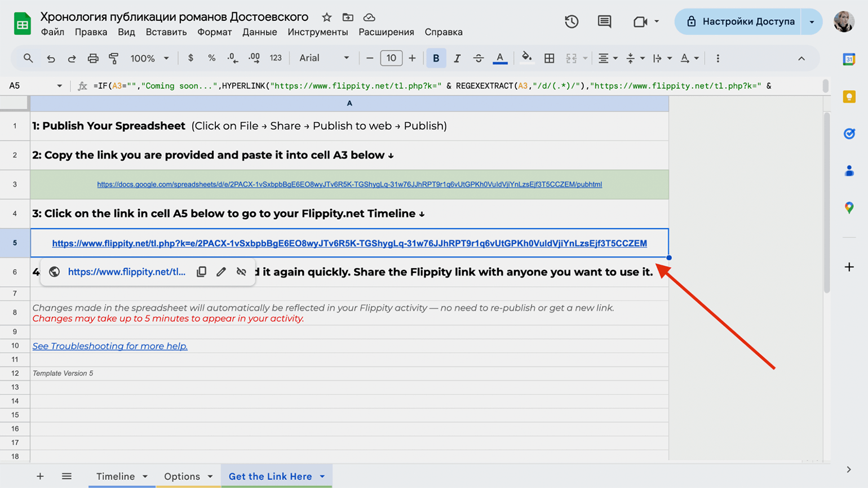
Task: Open the Справка menu
Action: coord(444,32)
